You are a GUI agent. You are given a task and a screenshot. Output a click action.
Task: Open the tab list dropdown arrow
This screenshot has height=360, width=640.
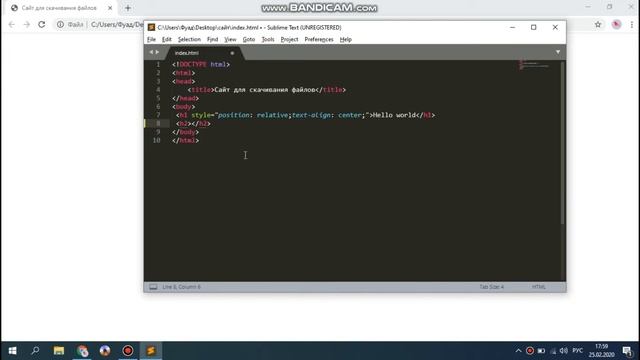click(558, 52)
